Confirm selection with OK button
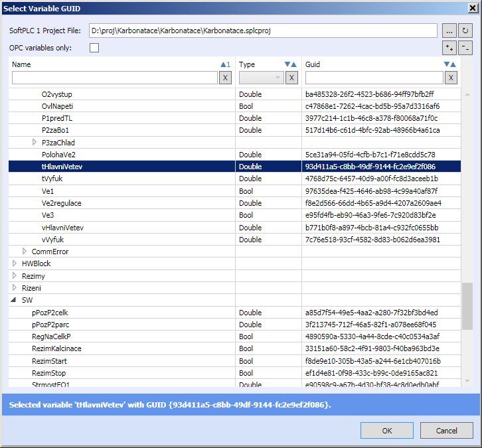 (387, 431)
